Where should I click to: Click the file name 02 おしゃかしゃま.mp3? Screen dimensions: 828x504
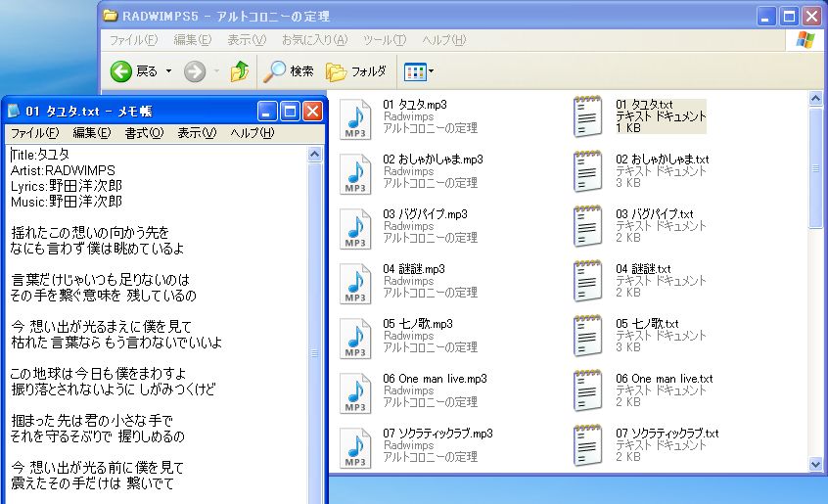(433, 160)
